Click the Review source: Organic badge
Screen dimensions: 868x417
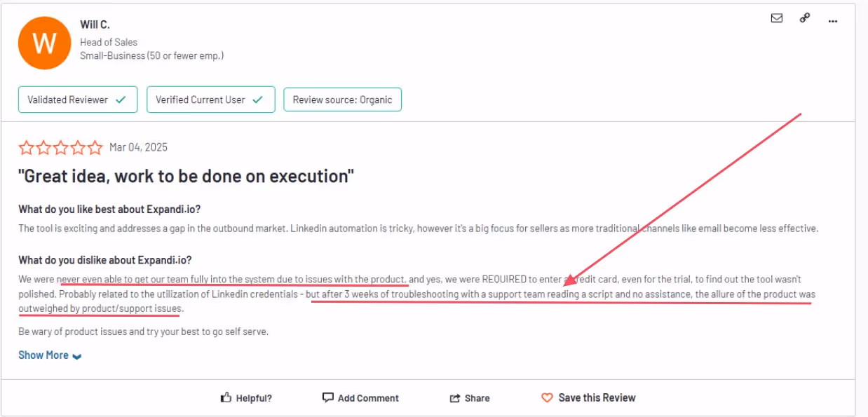point(343,100)
